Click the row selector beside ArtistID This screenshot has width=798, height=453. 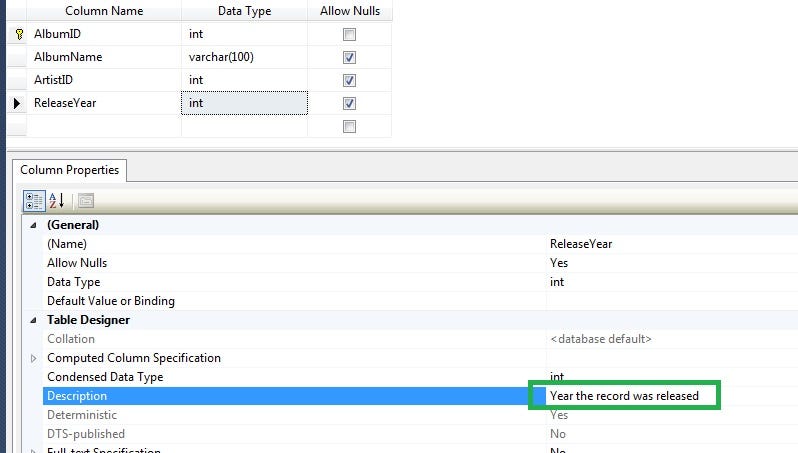click(17, 80)
